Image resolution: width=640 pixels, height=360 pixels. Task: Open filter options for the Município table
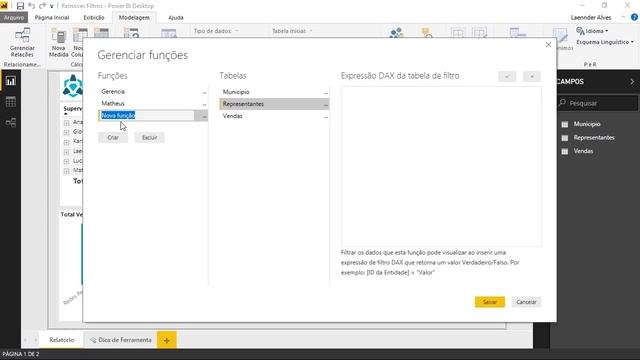click(x=325, y=93)
